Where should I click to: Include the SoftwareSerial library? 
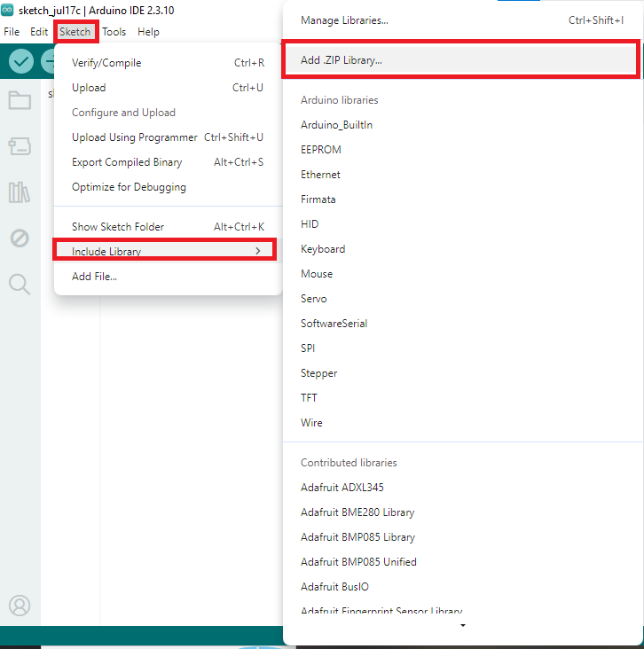click(462, 324)
